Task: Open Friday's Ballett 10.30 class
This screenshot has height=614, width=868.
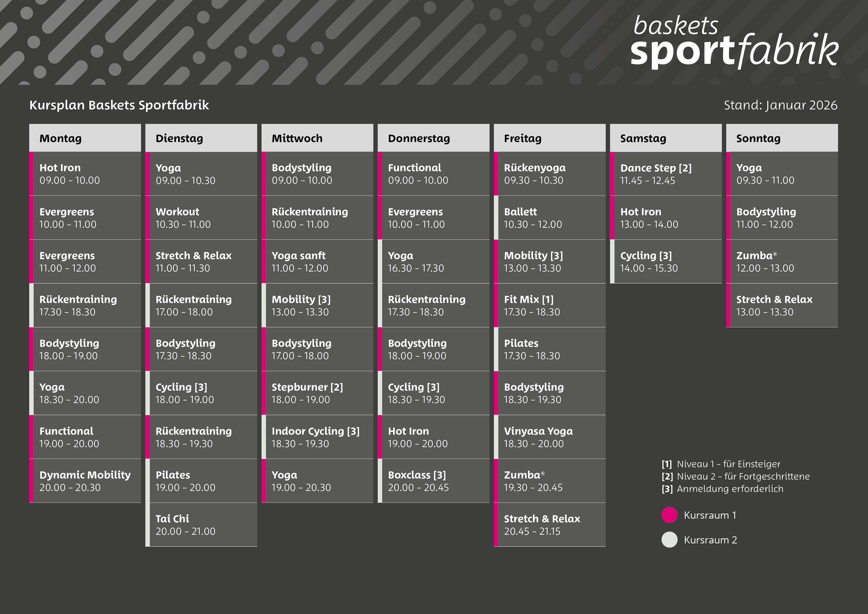Action: 550,218
